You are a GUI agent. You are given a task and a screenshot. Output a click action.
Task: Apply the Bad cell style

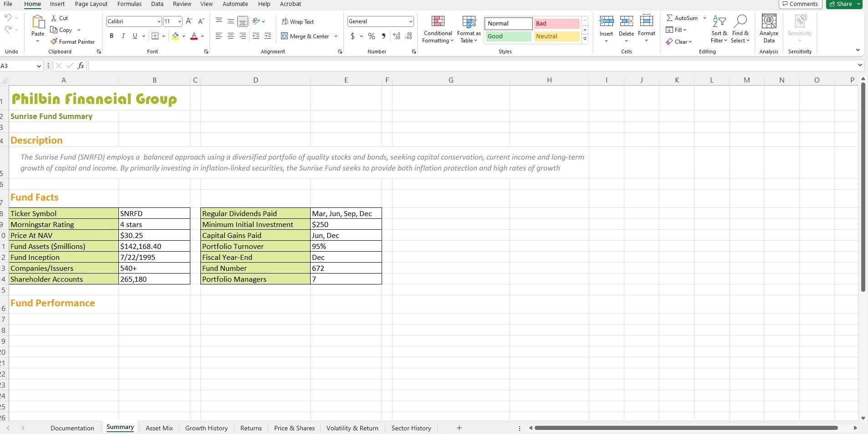click(x=557, y=24)
